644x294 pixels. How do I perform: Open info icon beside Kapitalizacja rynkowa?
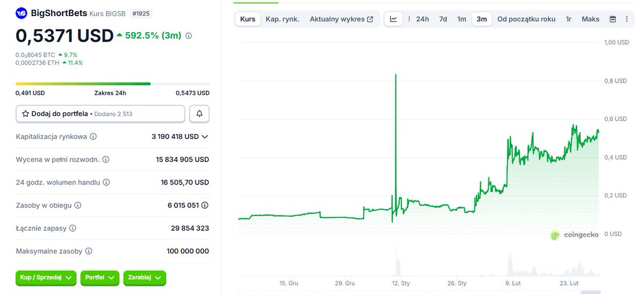coord(93,137)
